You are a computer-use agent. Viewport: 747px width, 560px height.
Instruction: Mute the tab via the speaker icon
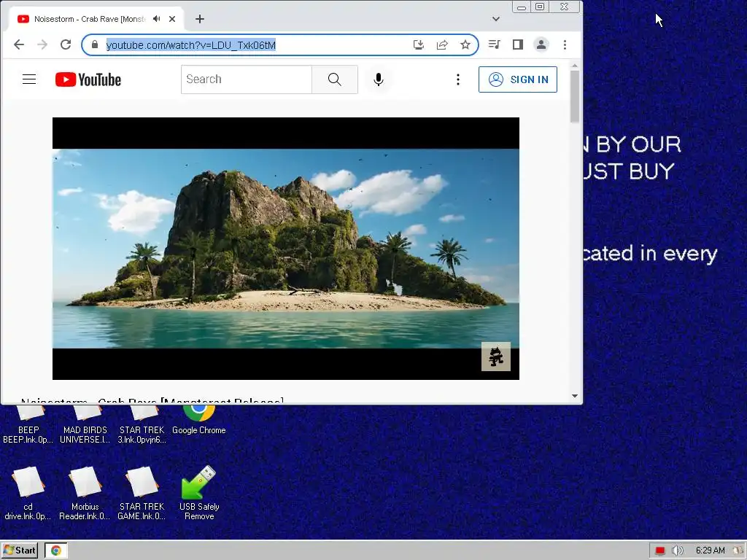point(156,19)
